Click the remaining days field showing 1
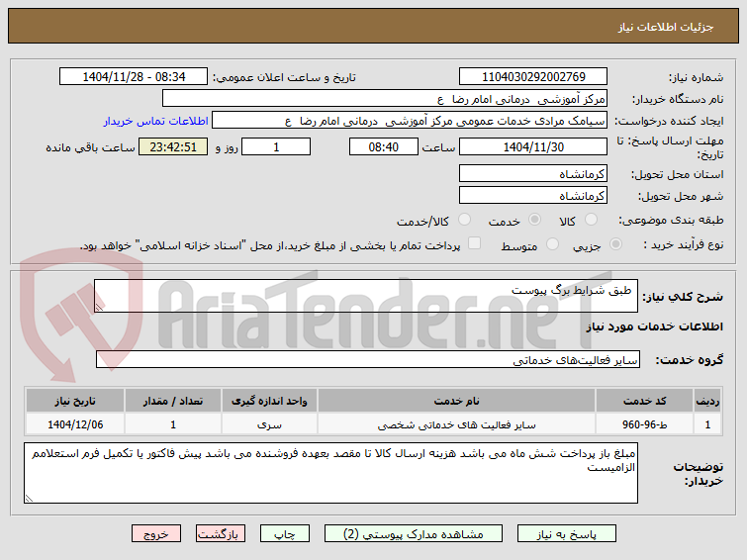This screenshot has height=560, width=747. click(x=276, y=146)
